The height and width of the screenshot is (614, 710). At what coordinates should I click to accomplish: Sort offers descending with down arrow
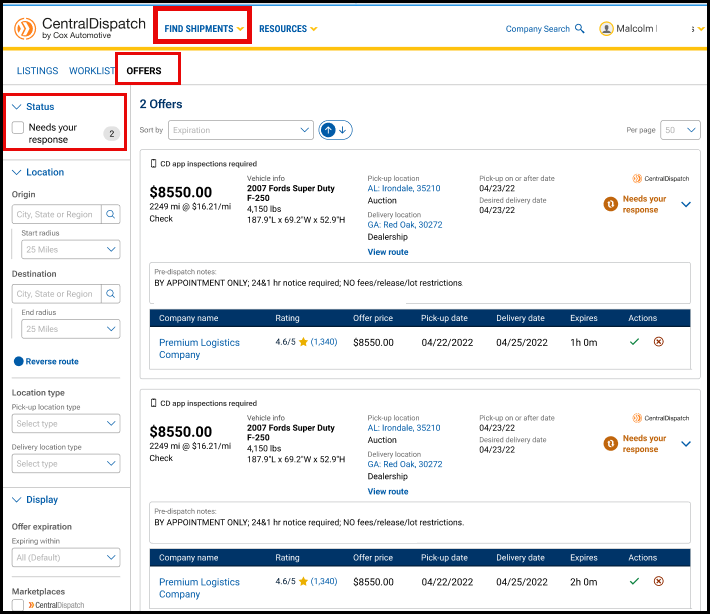click(343, 130)
